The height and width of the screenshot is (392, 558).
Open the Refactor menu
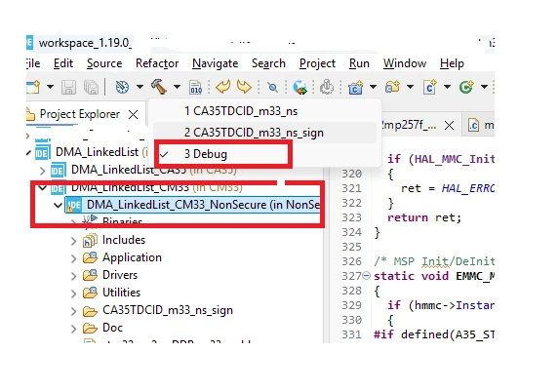[157, 63]
